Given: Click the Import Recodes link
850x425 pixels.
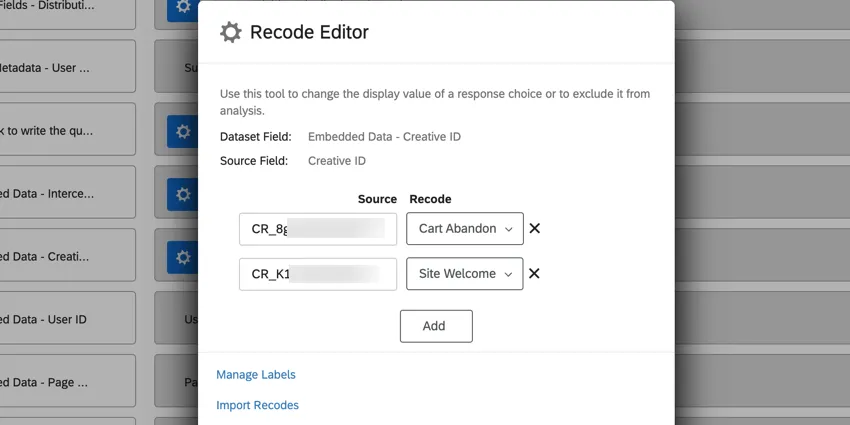Looking at the screenshot, I should 257,405.
